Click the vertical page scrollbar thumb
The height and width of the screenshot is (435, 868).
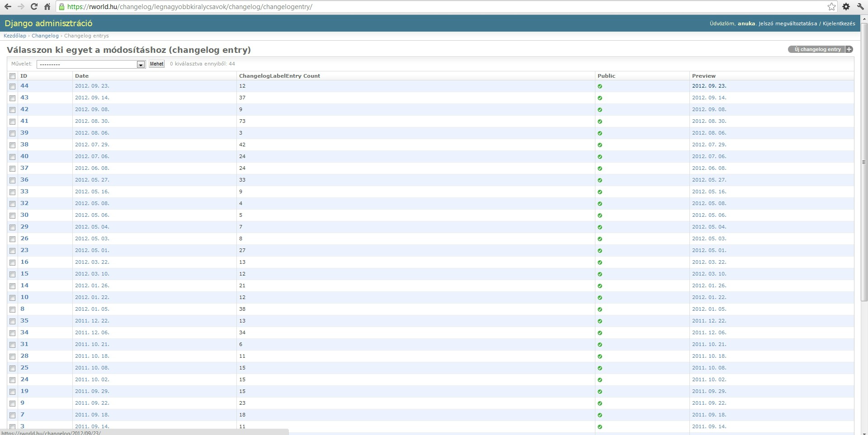(864, 163)
